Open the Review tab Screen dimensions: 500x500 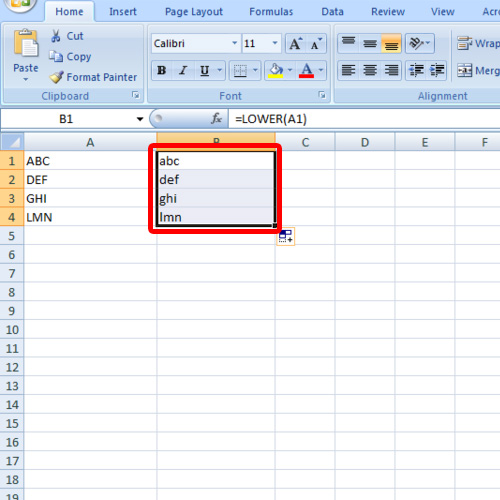tap(388, 12)
